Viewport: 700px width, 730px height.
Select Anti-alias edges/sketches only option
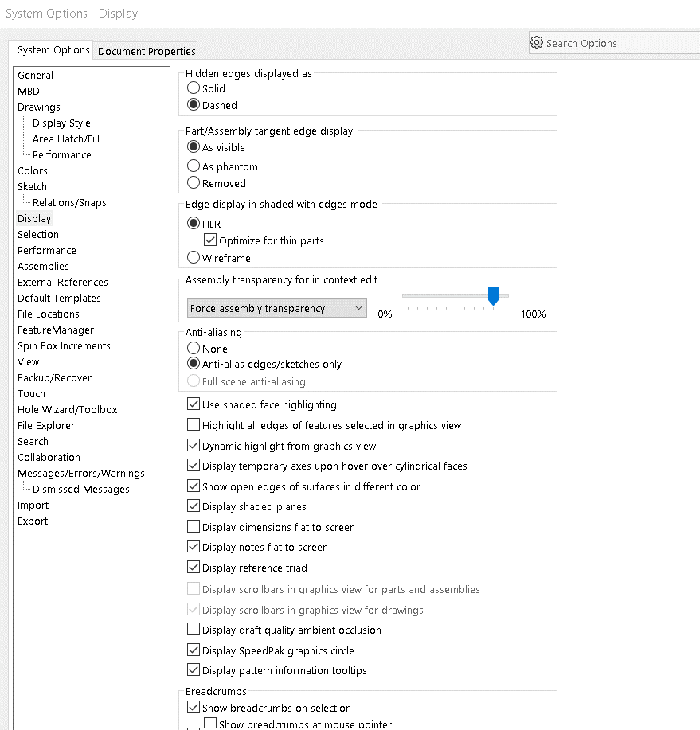(x=194, y=364)
